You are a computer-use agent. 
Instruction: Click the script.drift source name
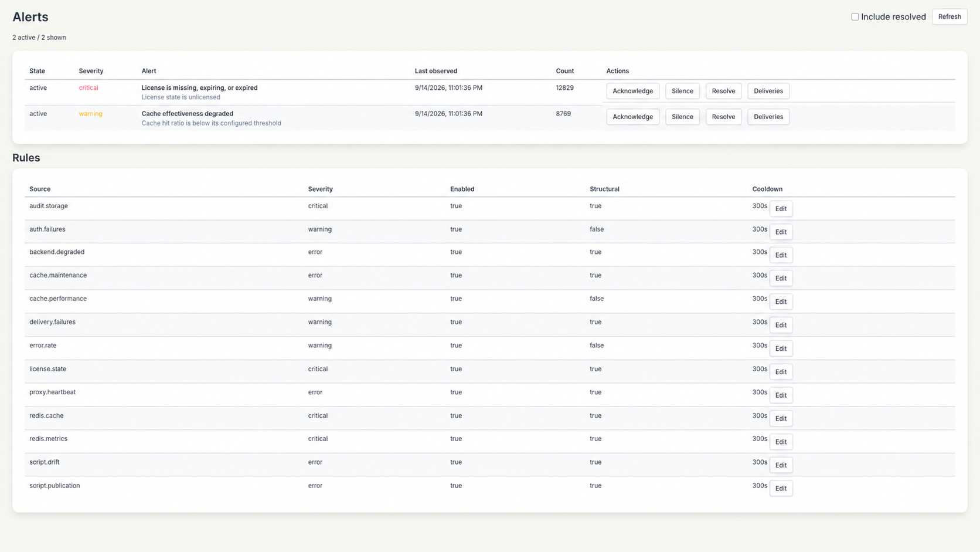click(x=45, y=462)
